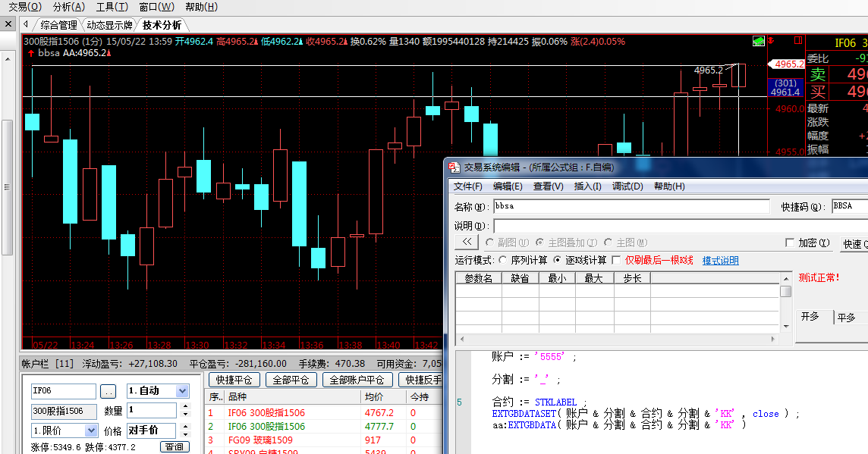Click the red arrow icon beside bbsa indicator
The width and height of the screenshot is (868, 454).
tap(30, 54)
